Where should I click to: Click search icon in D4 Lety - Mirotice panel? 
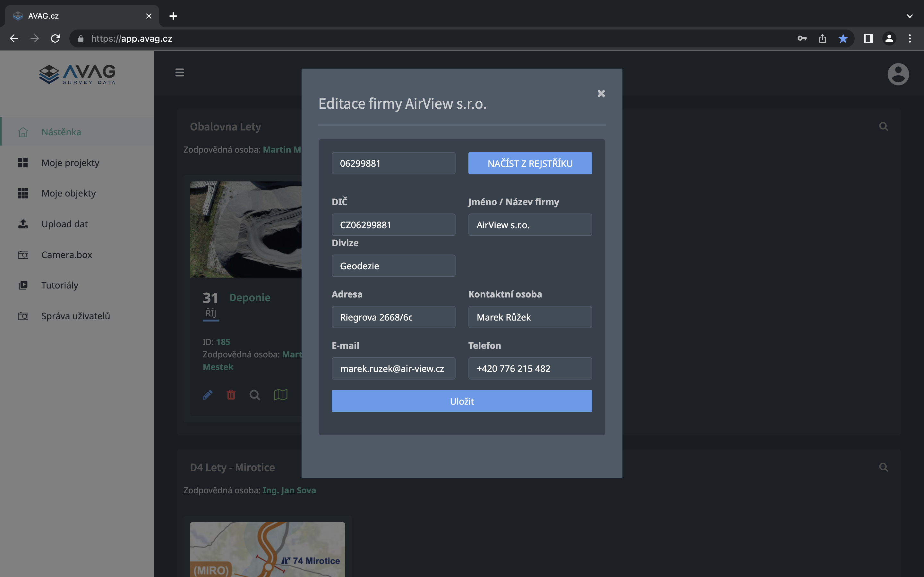click(x=883, y=467)
